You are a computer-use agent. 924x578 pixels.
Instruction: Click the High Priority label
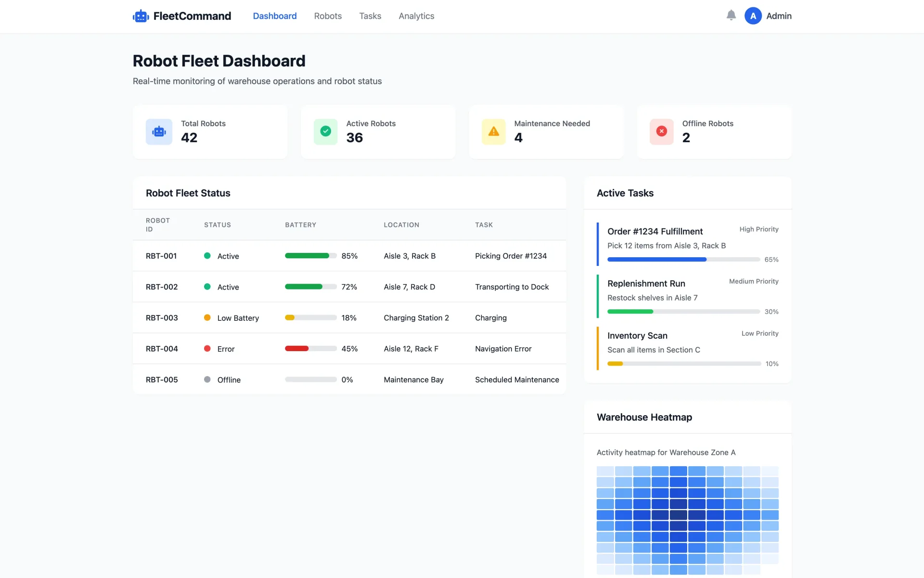(759, 229)
